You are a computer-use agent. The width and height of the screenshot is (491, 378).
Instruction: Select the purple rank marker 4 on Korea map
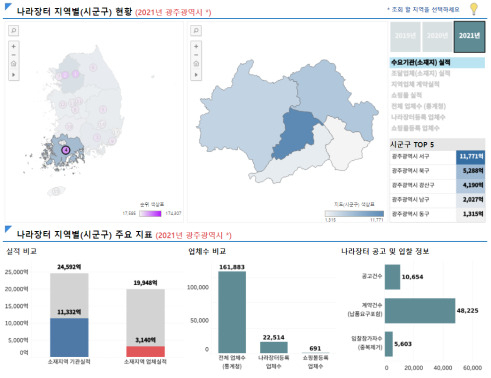click(x=66, y=150)
